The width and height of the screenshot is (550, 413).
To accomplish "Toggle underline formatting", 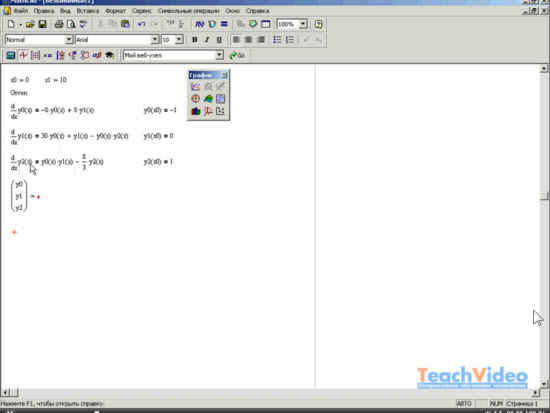I will [219, 40].
